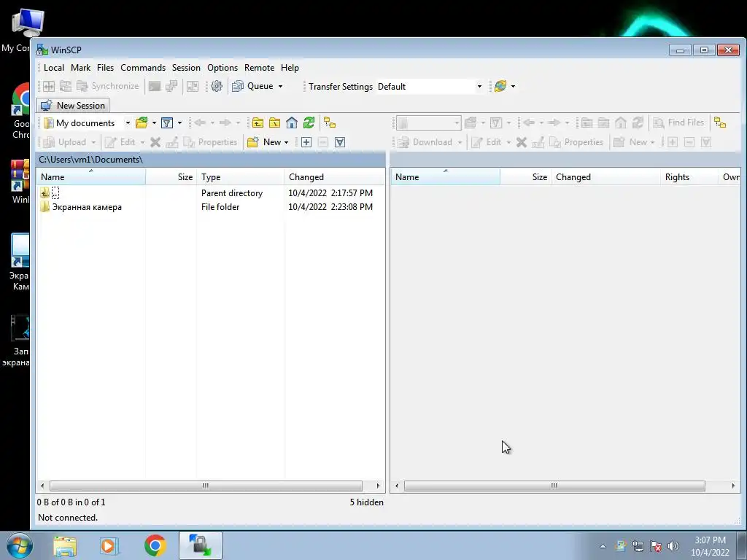747x560 pixels.
Task: Sort local files by Name column
Action: click(91, 176)
